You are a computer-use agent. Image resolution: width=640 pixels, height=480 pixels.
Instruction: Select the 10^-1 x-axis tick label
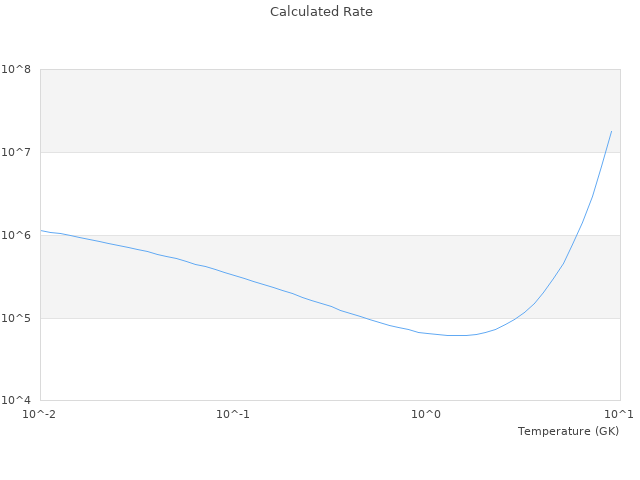tap(232, 414)
